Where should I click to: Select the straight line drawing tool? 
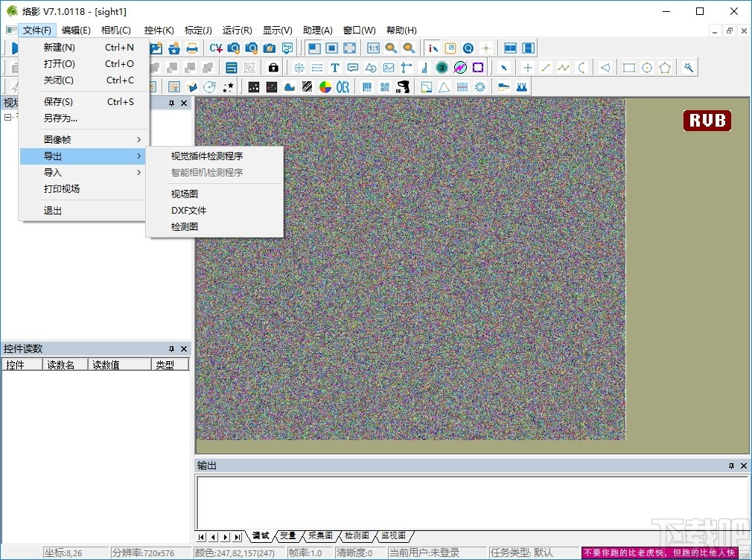pos(545,68)
